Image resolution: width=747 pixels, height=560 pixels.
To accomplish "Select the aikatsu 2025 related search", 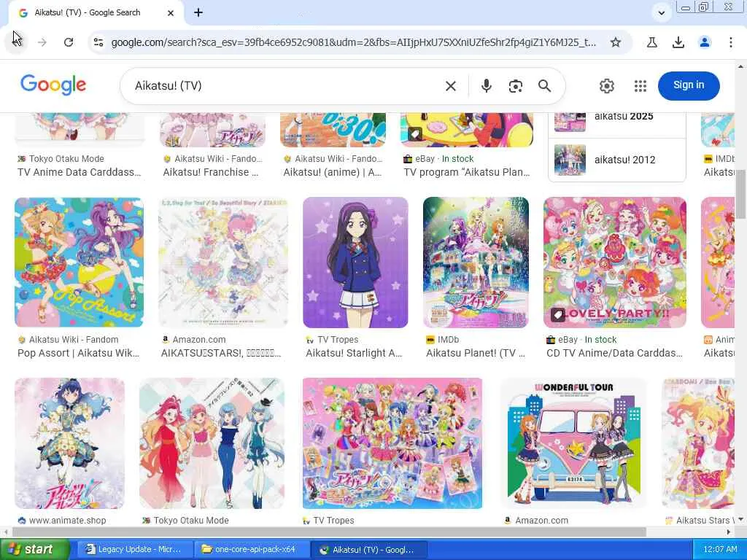I will coord(617,118).
